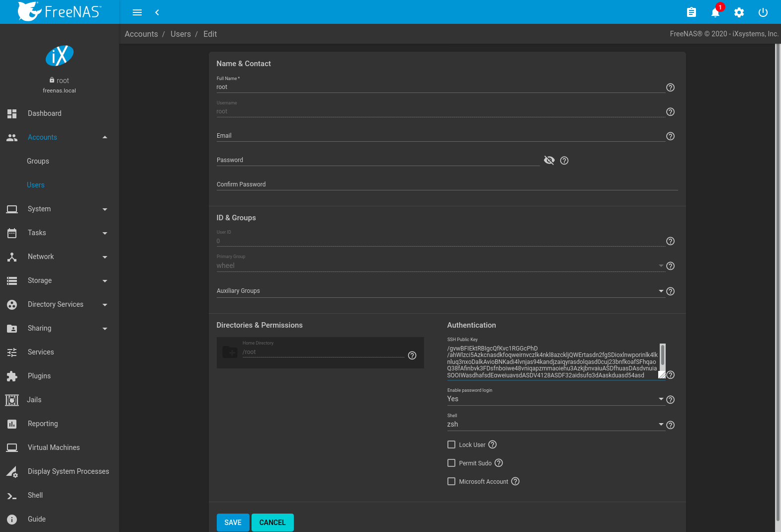The height and width of the screenshot is (532, 781).
Task: Open the notifications bell icon
Action: (715, 12)
